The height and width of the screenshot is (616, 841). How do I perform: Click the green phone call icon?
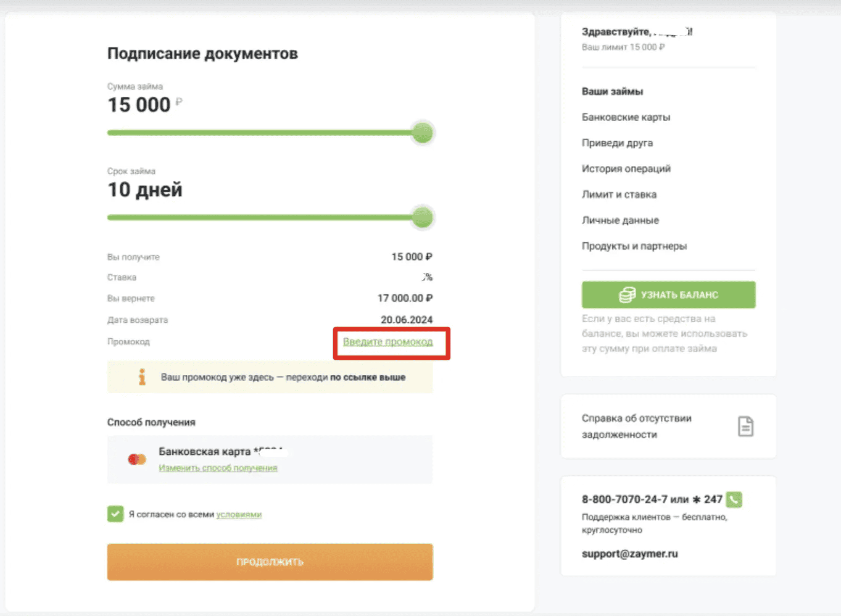(734, 499)
